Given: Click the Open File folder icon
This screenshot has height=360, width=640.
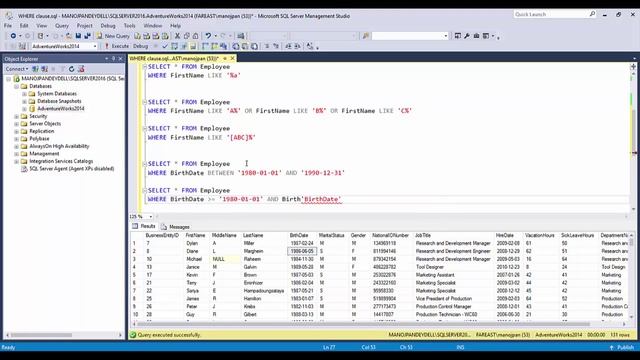Looking at the screenshot, I should coord(69,36).
